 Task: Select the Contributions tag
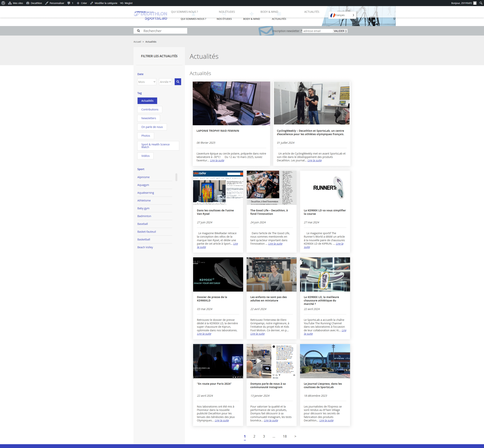(x=150, y=109)
